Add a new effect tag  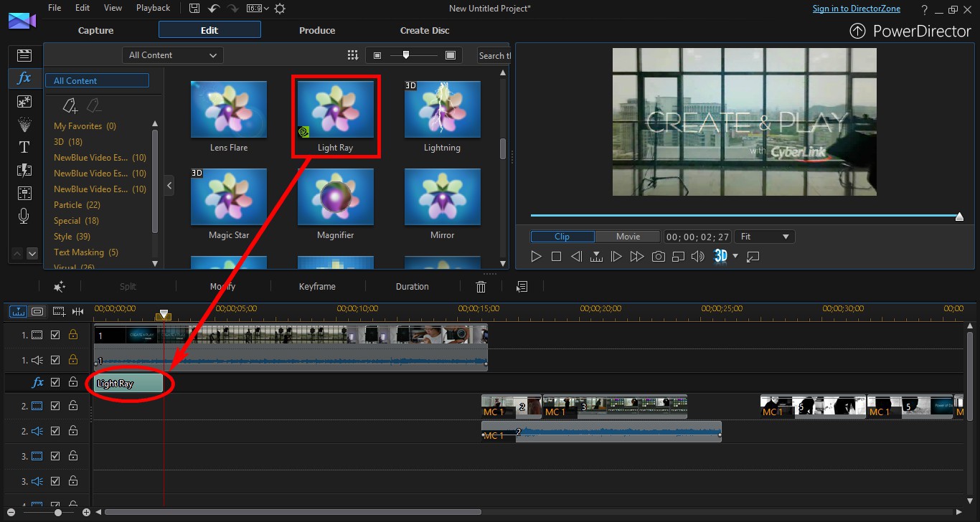[70, 106]
